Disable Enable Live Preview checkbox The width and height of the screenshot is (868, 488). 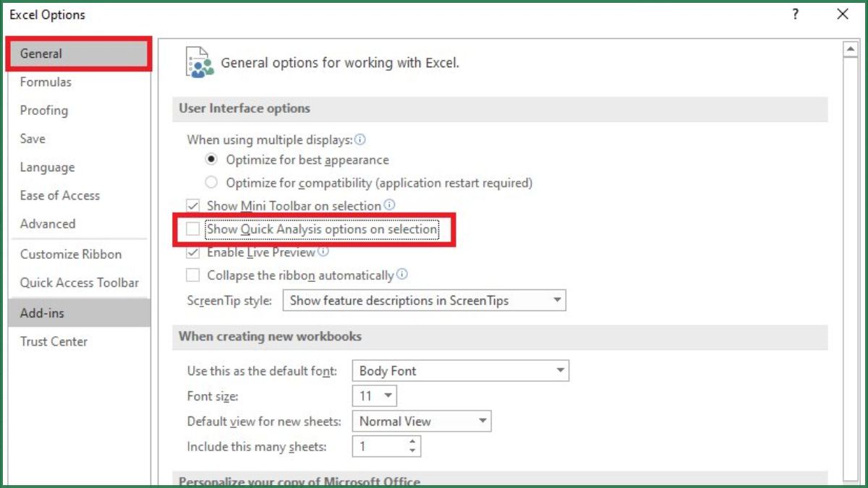click(193, 252)
